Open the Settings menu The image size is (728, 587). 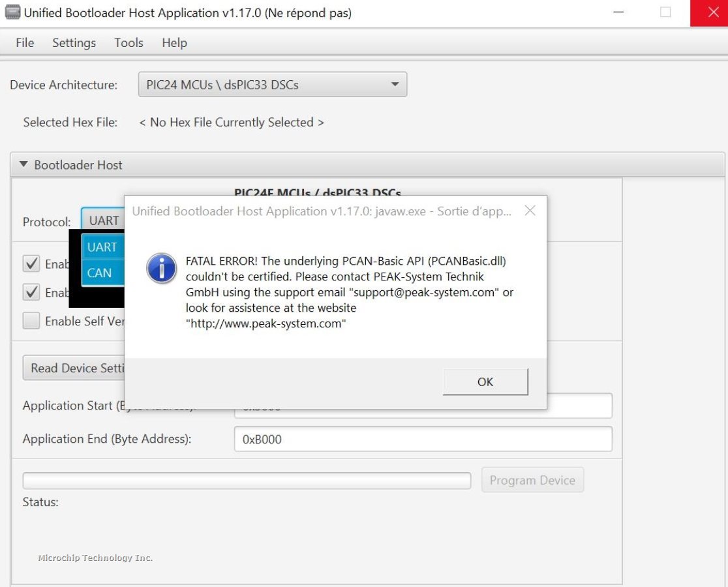pos(74,43)
